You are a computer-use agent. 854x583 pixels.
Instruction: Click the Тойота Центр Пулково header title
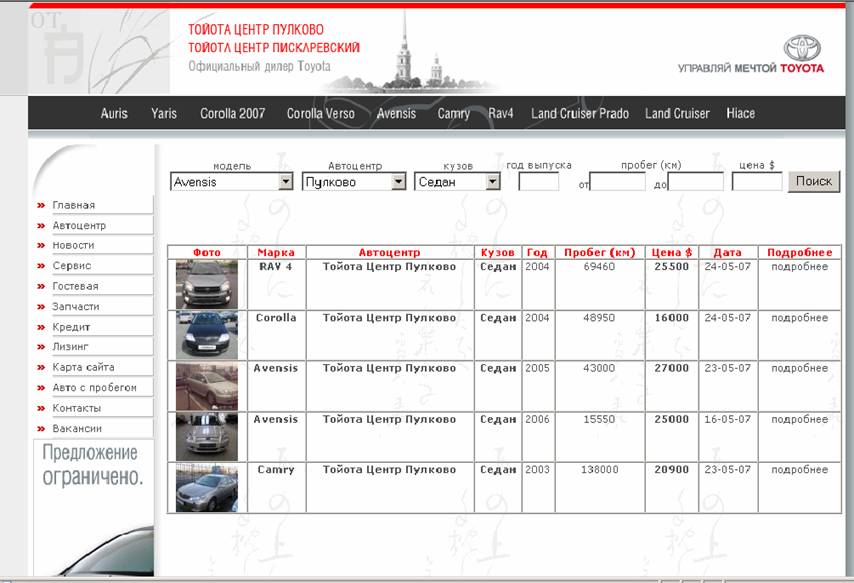[256, 29]
